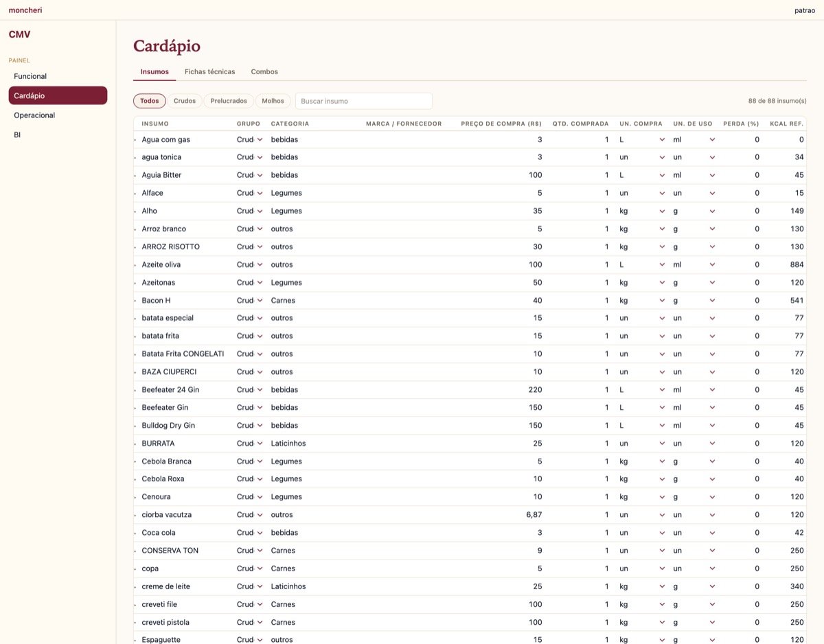The width and height of the screenshot is (824, 644).
Task: Click the price 220 for Beefeater 24 Gin
Action: tap(535, 389)
